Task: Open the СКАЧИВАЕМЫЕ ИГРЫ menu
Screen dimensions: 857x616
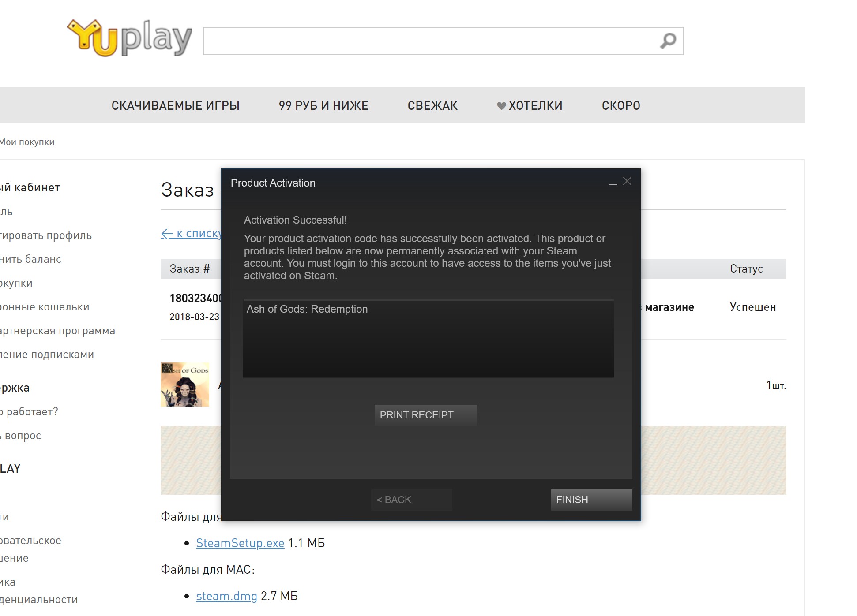Action: pyautogui.click(x=176, y=105)
